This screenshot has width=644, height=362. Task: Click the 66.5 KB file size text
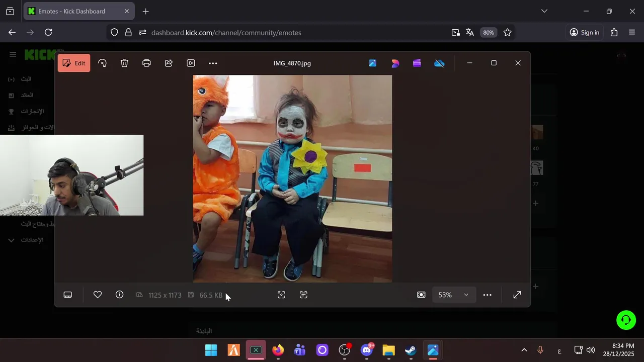tap(211, 295)
